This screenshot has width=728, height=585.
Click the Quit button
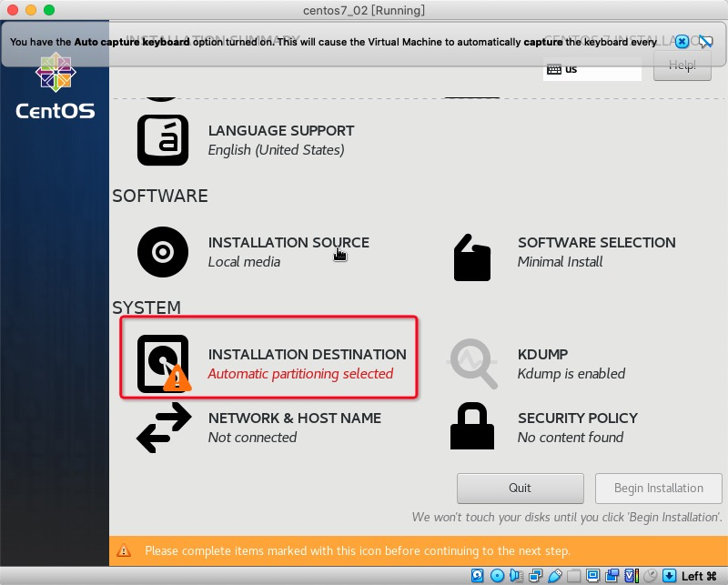520,489
